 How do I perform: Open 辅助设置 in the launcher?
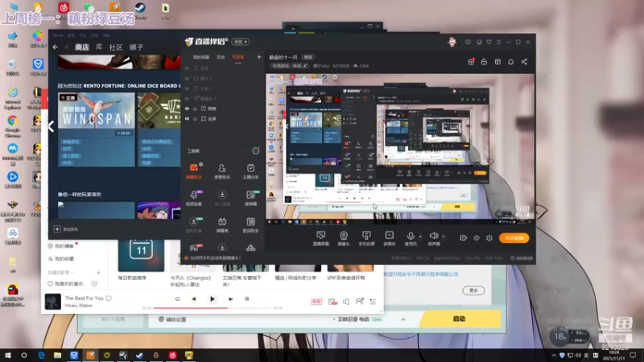(172, 319)
